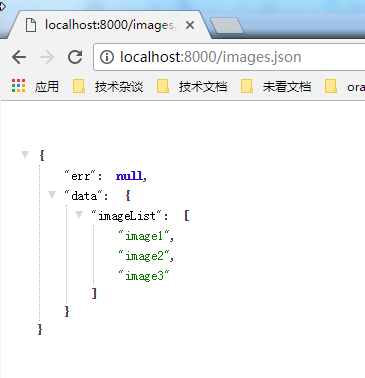Open the 技术杂谈 bookmark folder
Viewport: 365px width, 378px height.
point(108,87)
